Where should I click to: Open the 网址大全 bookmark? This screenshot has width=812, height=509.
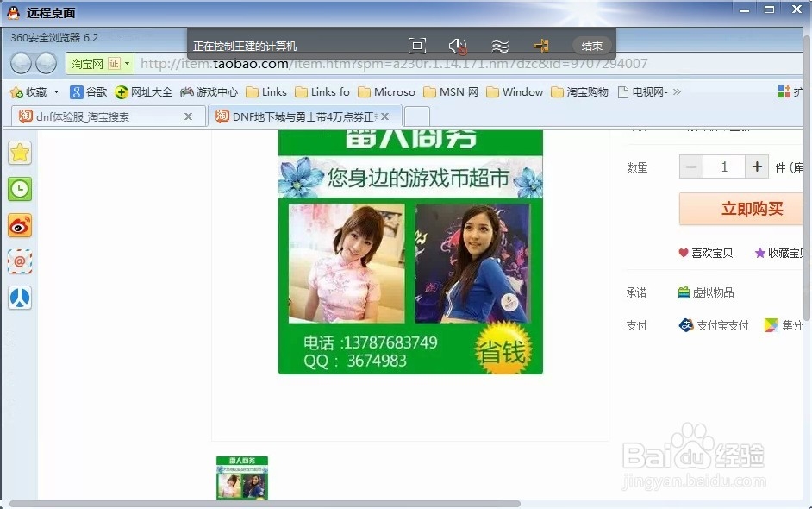[x=143, y=92]
